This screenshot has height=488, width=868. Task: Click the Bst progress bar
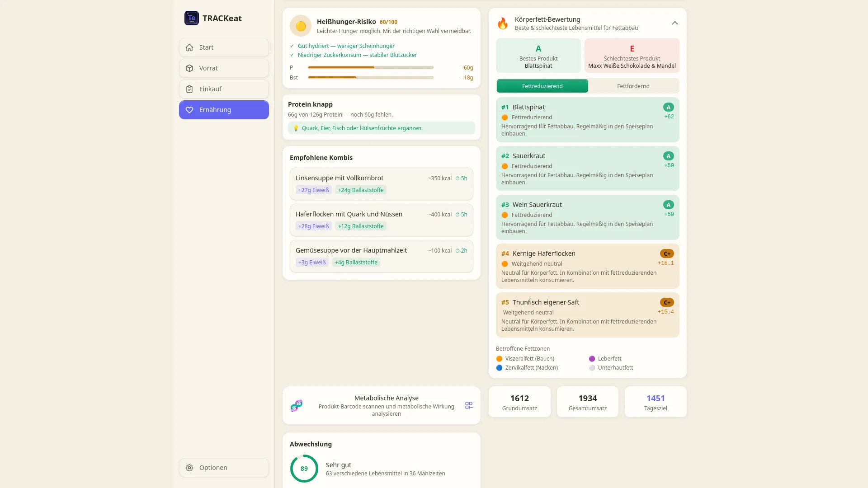371,77
